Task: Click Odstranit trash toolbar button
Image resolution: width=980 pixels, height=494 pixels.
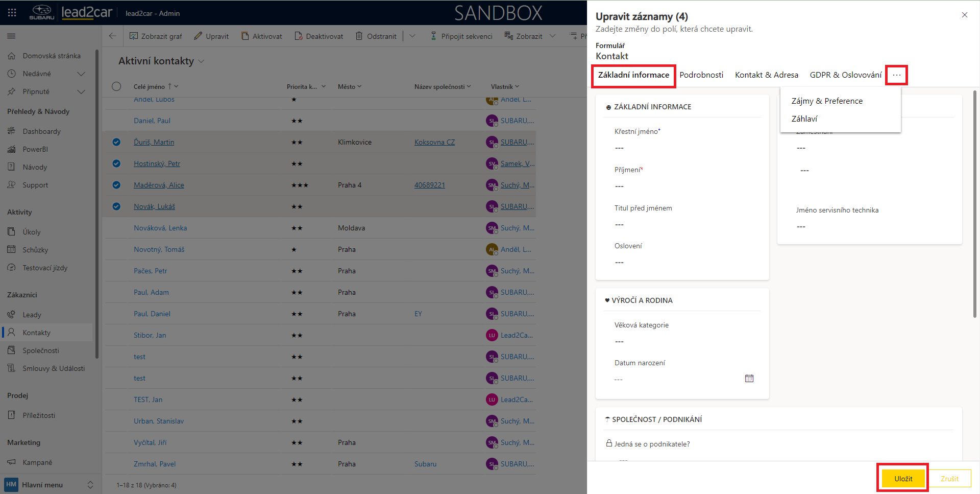Action: click(376, 36)
